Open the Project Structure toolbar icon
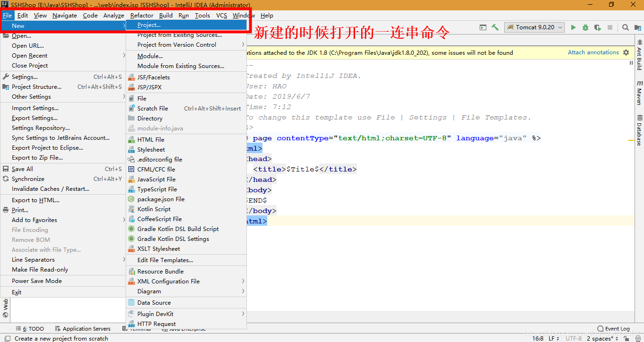The width and height of the screenshot is (644, 342). [638, 27]
